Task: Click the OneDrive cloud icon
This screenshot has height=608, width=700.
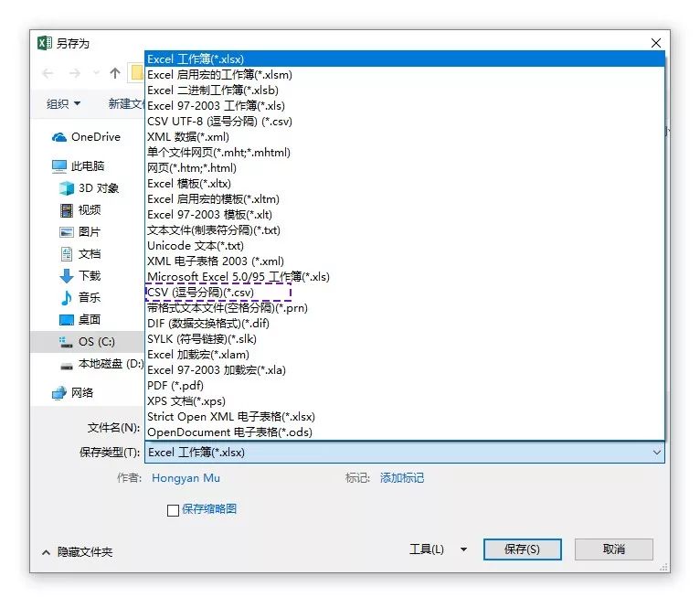Action: click(x=58, y=137)
